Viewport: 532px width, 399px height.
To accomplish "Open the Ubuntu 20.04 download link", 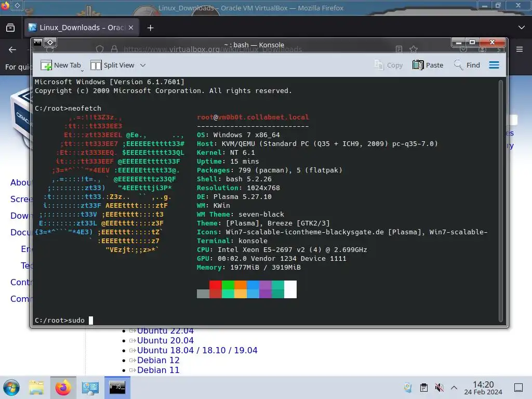I will 165,340.
